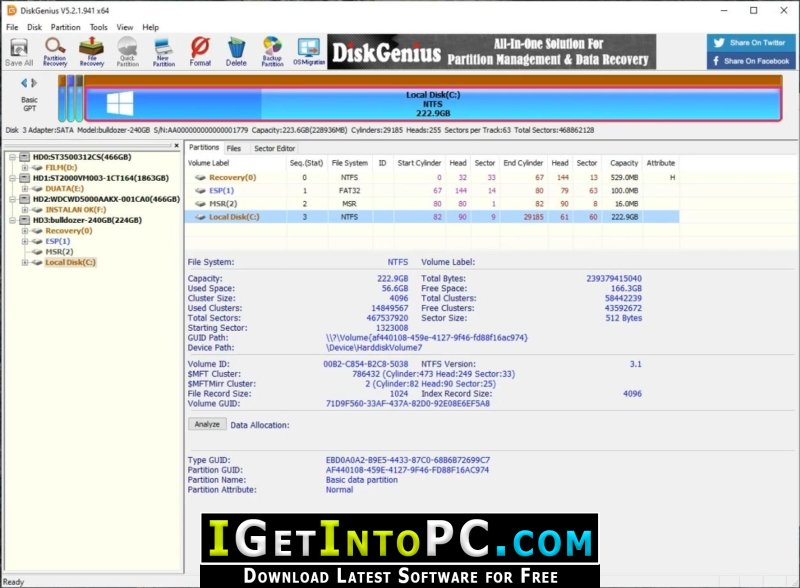Switch to the Sector Editor tab
The width and height of the screenshot is (800, 588).
point(274,149)
